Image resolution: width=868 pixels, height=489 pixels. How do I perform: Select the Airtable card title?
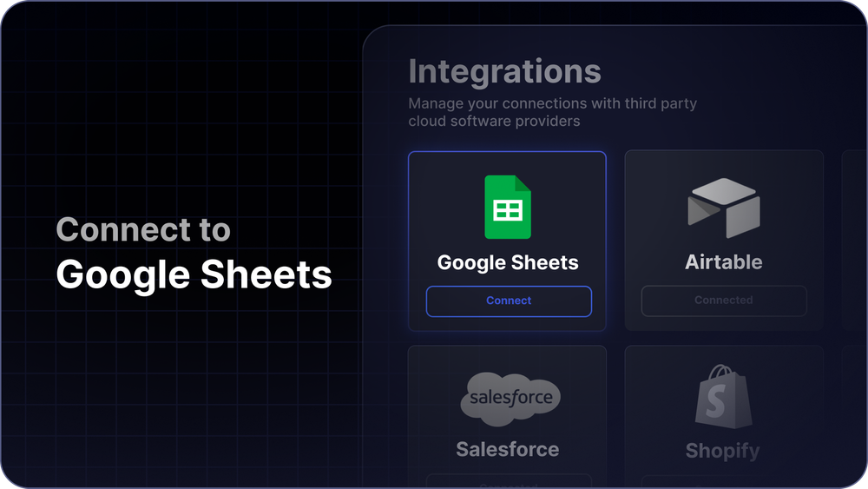point(723,262)
